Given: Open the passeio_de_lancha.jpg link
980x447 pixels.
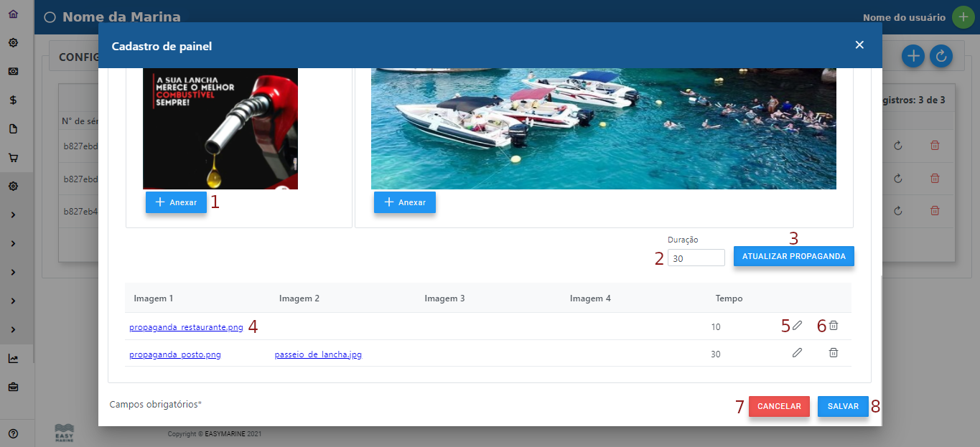Looking at the screenshot, I should 318,354.
